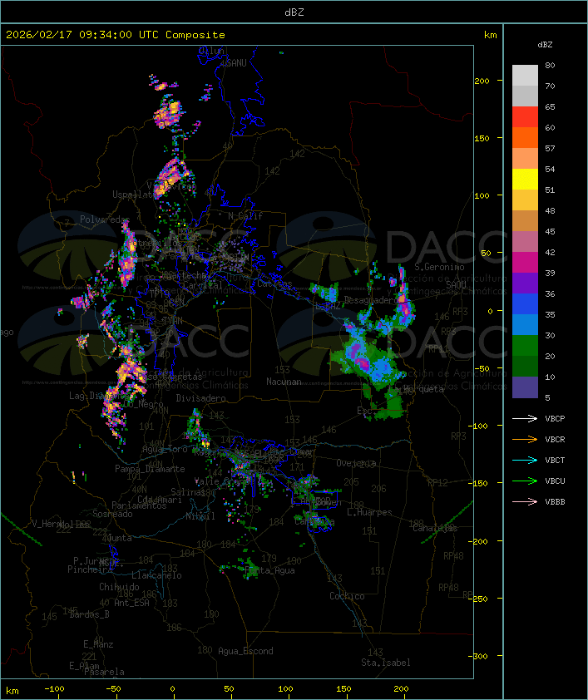Select the red legend color band
This screenshot has height=700, width=588.
click(525, 117)
